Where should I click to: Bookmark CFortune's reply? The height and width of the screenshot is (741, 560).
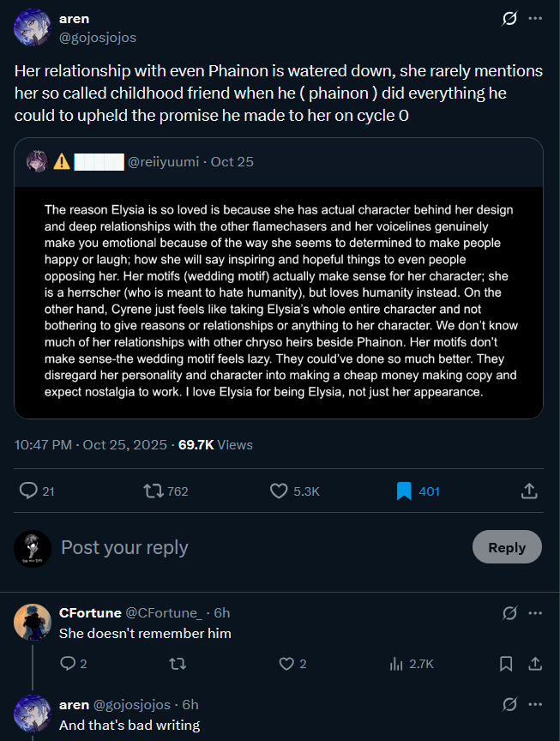pos(506,663)
